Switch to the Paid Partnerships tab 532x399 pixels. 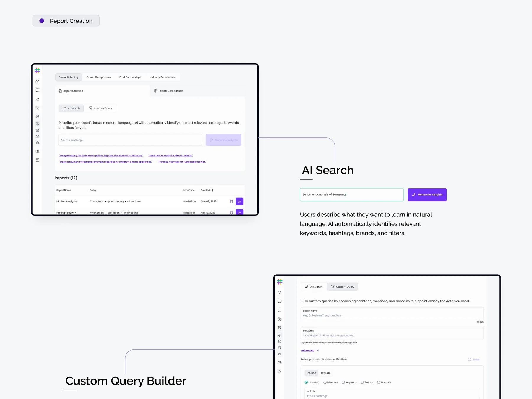pyautogui.click(x=130, y=77)
